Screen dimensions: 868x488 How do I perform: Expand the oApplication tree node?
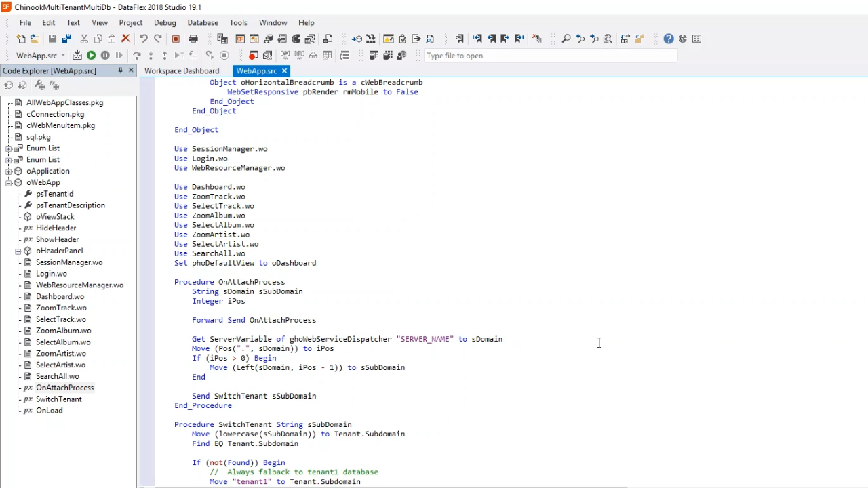[x=8, y=171]
